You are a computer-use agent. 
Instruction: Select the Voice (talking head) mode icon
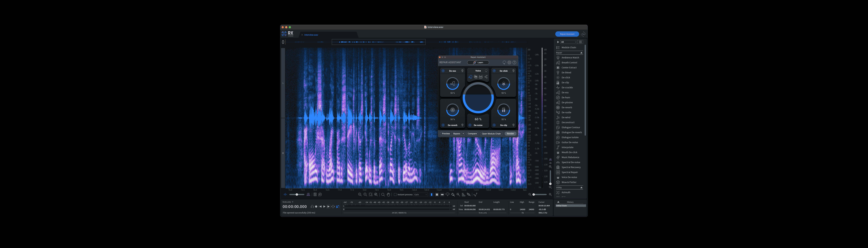(x=470, y=77)
